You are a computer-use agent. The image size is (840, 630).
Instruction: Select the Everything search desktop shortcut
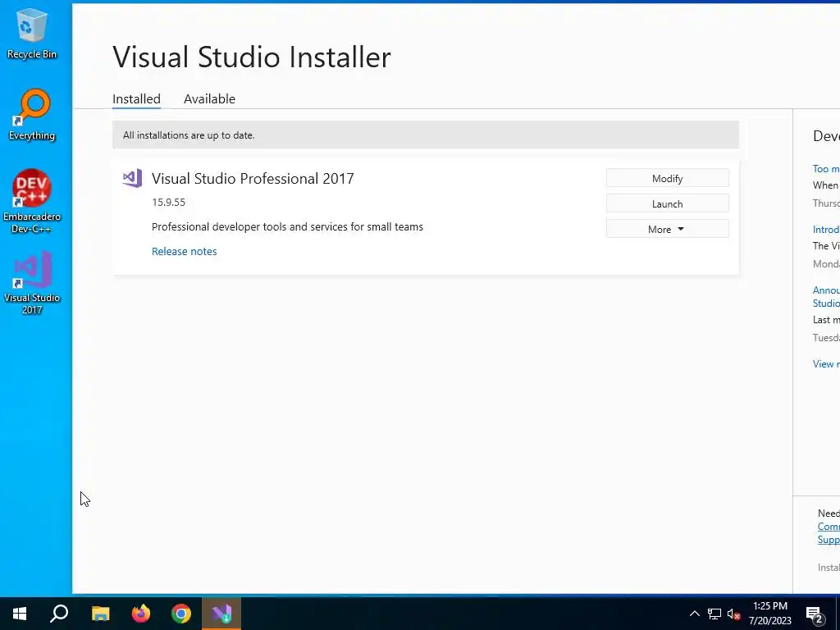click(x=32, y=115)
